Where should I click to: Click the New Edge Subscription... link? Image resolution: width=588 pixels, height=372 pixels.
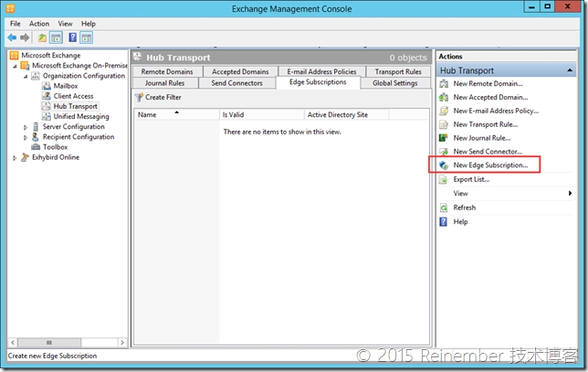coord(490,165)
